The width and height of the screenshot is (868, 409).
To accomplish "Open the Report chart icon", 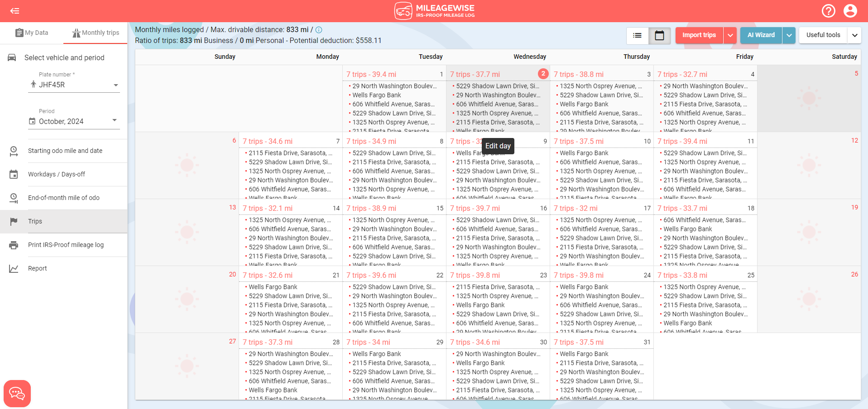I will pyautogui.click(x=14, y=268).
